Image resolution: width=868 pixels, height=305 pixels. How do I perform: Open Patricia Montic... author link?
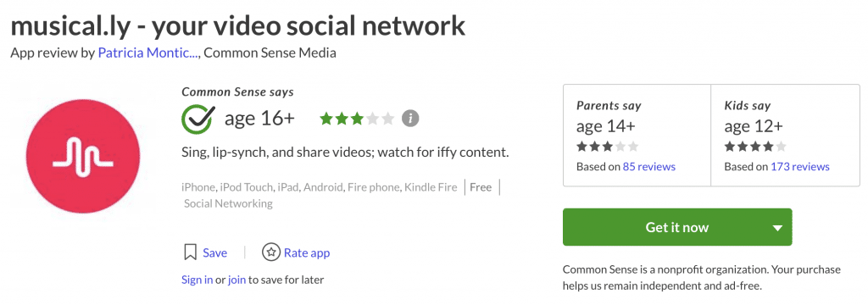pos(149,53)
